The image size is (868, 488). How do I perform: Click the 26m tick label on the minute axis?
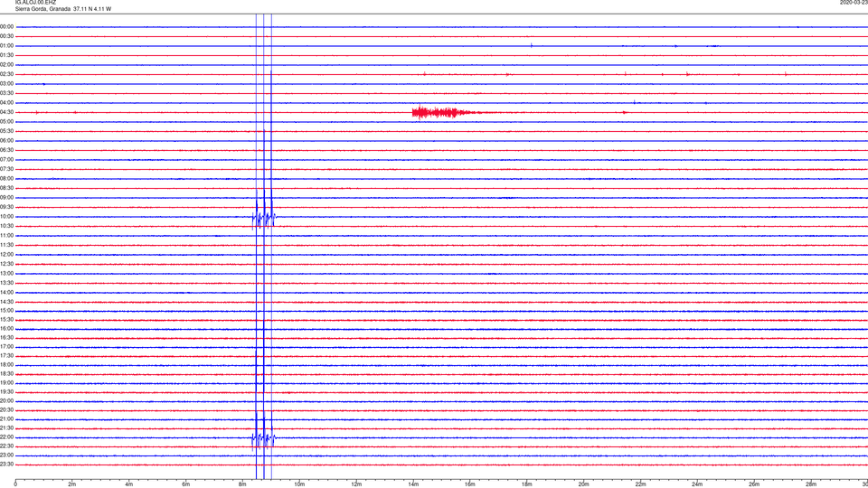(754, 484)
